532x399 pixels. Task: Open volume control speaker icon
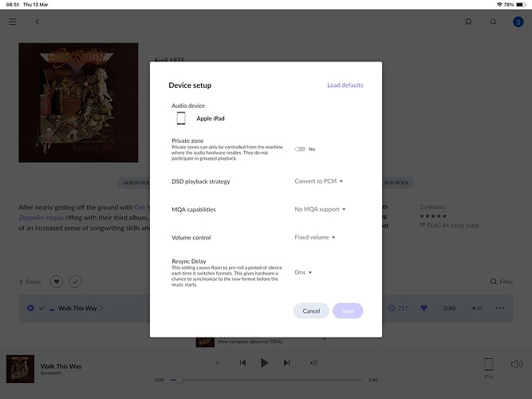pyautogui.click(x=516, y=365)
